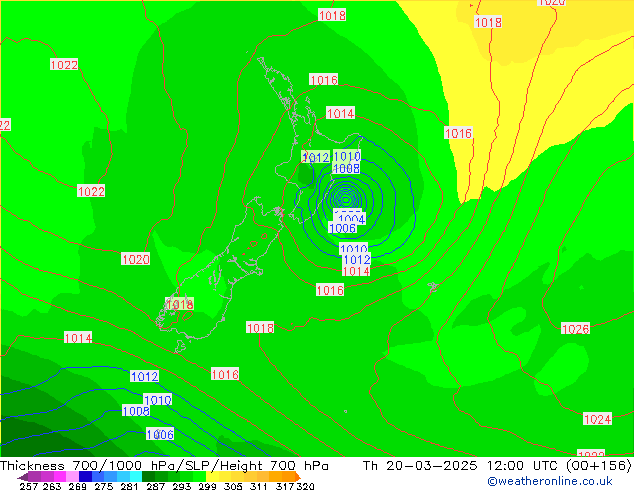This screenshot has width=634, height=490.
Task: Click the legend value 275
Action: pos(104,486)
